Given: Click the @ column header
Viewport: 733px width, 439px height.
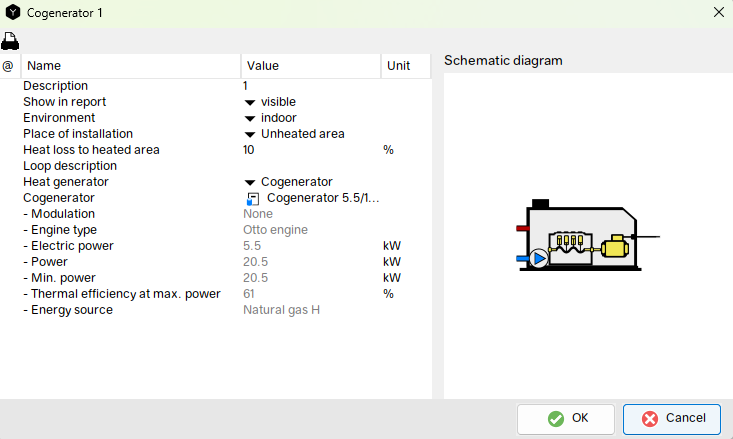Looking at the screenshot, I should 8,66.
